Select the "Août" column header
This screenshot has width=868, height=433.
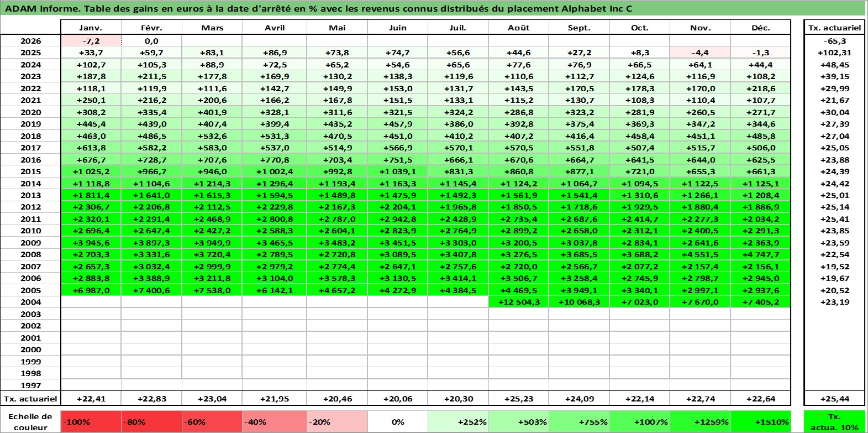click(519, 28)
